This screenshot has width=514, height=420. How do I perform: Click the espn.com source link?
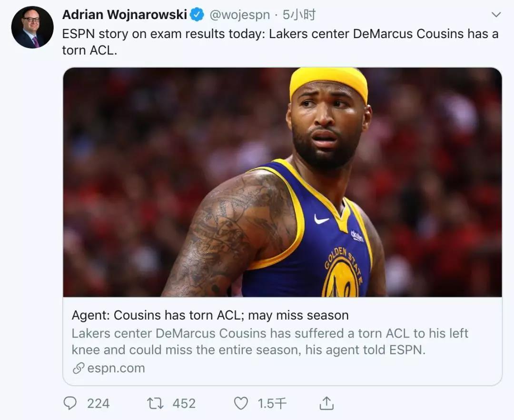[116, 368]
